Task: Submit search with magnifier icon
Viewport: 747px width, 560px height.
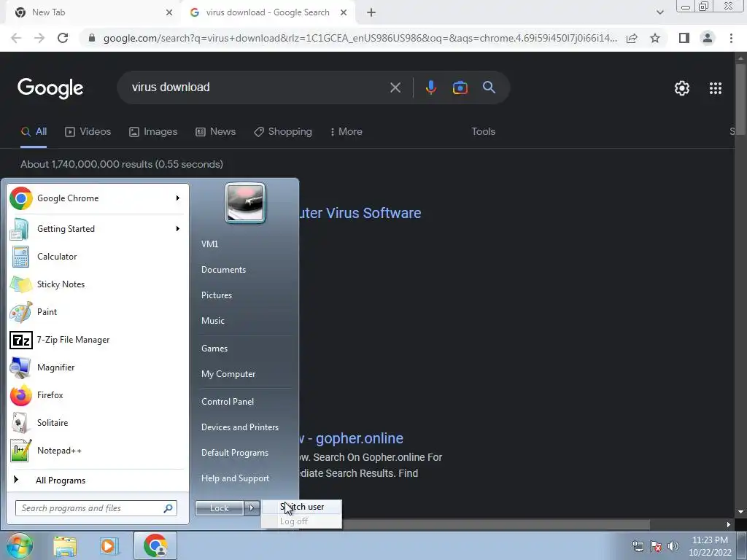Action: (x=489, y=87)
